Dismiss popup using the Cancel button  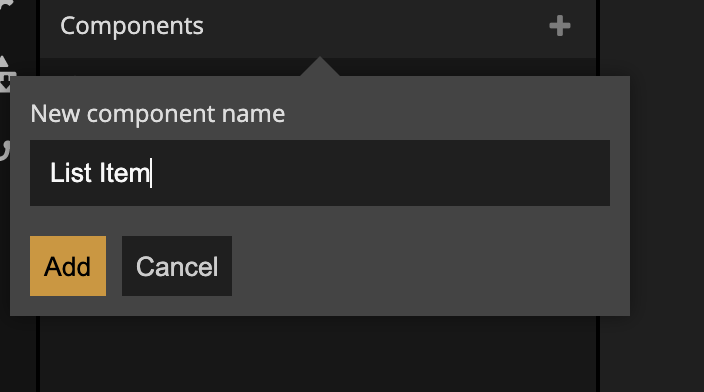pos(177,266)
